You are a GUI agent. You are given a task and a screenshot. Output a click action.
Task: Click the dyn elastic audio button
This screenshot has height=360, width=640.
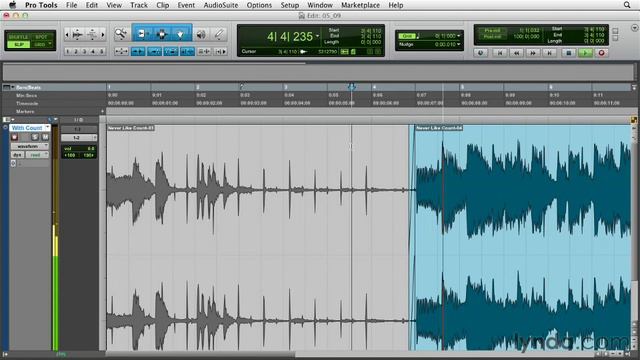(18, 155)
